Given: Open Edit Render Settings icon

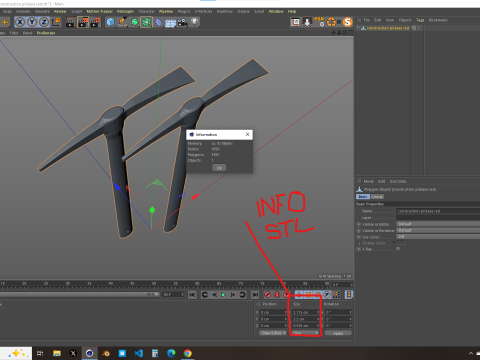Looking at the screenshot, I should (95, 22).
